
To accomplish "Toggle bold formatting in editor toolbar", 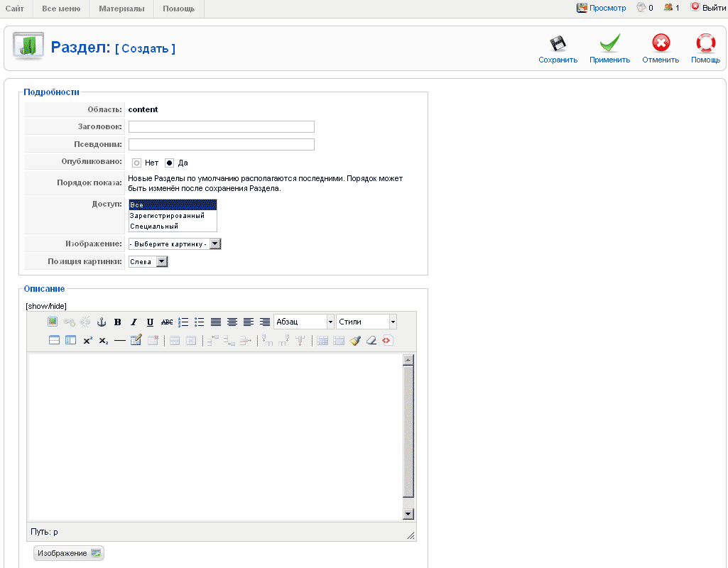I will 117,322.
